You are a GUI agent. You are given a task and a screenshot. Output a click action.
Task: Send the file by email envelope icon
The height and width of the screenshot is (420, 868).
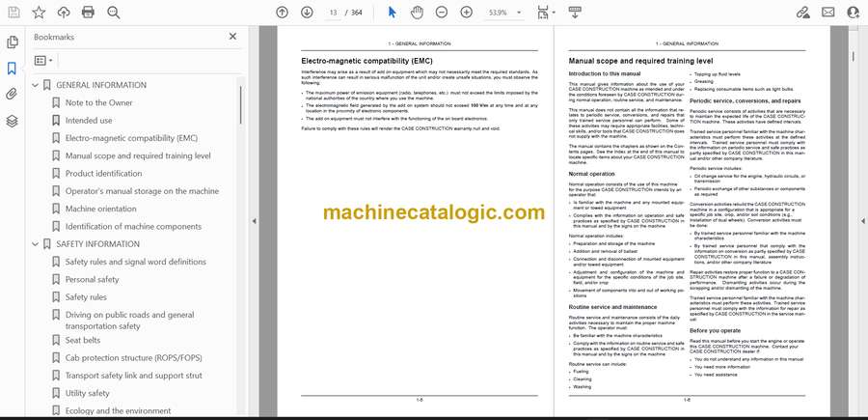(828, 13)
